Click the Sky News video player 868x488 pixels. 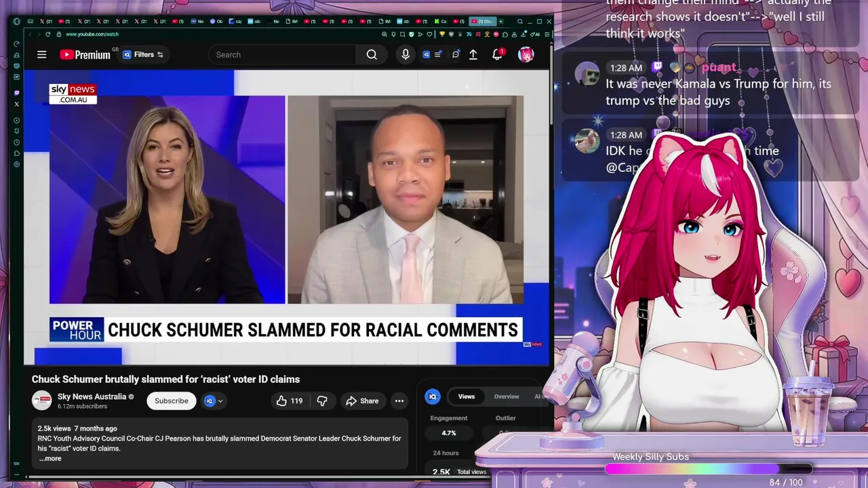point(287,217)
